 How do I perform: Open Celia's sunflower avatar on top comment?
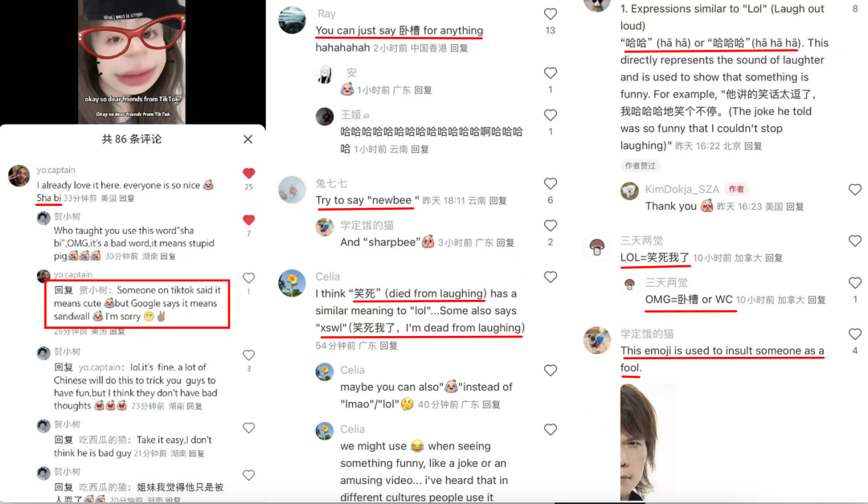click(x=292, y=283)
